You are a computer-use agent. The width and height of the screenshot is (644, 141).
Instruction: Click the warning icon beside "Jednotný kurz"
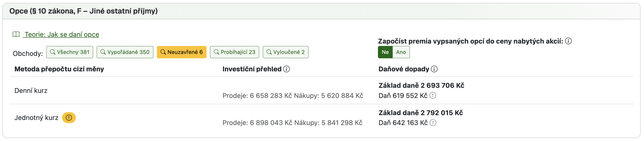(x=69, y=118)
